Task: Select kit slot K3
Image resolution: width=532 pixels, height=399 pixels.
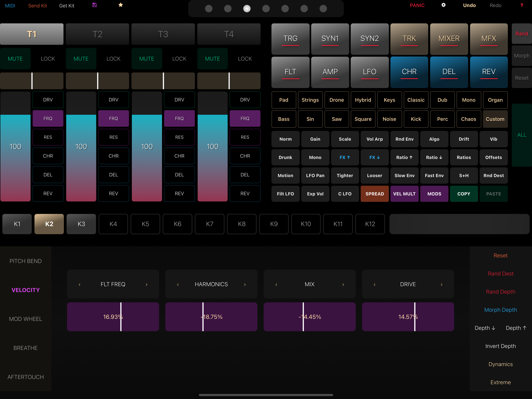Action: (x=81, y=224)
